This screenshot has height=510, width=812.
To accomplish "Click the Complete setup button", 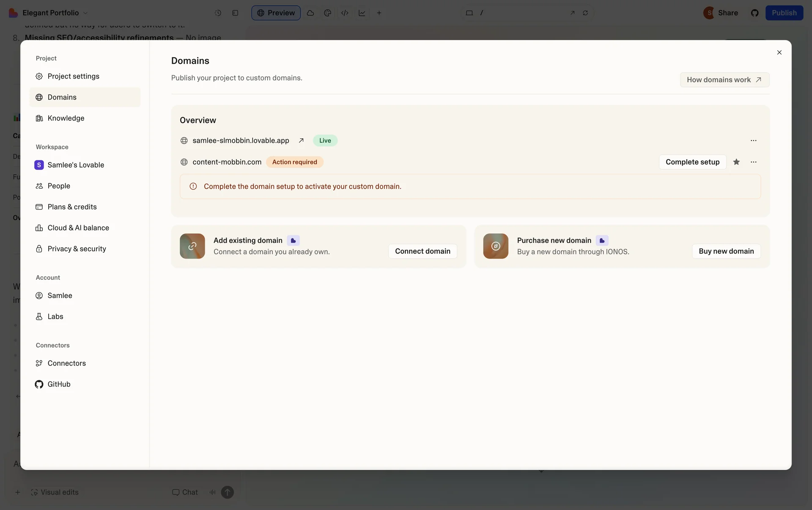I will click(x=692, y=162).
